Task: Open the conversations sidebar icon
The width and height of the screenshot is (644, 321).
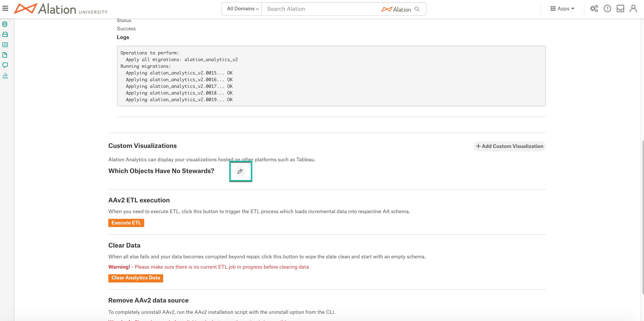Action: tap(5, 65)
